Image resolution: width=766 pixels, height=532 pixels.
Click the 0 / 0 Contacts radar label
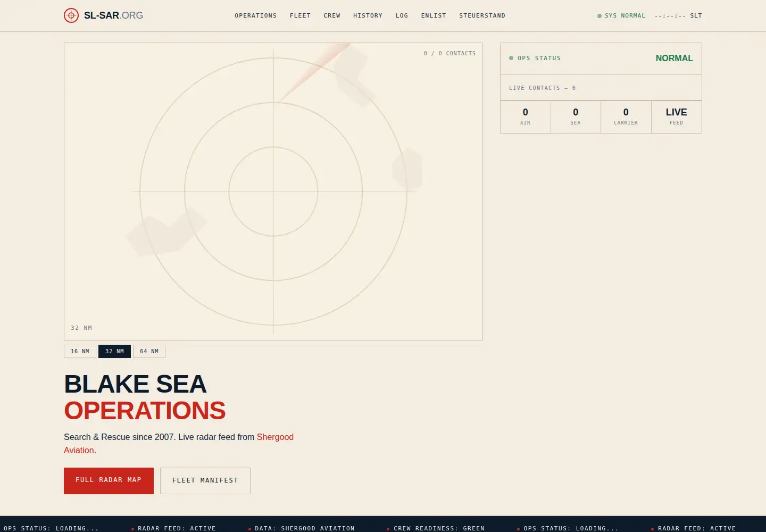click(x=450, y=53)
